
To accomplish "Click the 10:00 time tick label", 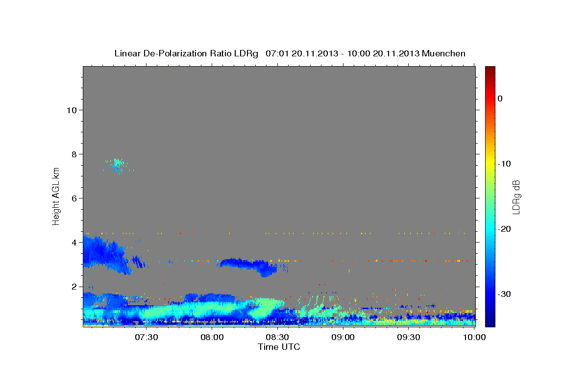I will (x=474, y=337).
